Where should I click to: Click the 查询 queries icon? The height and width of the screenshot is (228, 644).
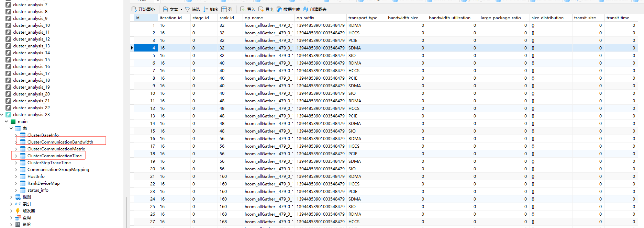18,218
